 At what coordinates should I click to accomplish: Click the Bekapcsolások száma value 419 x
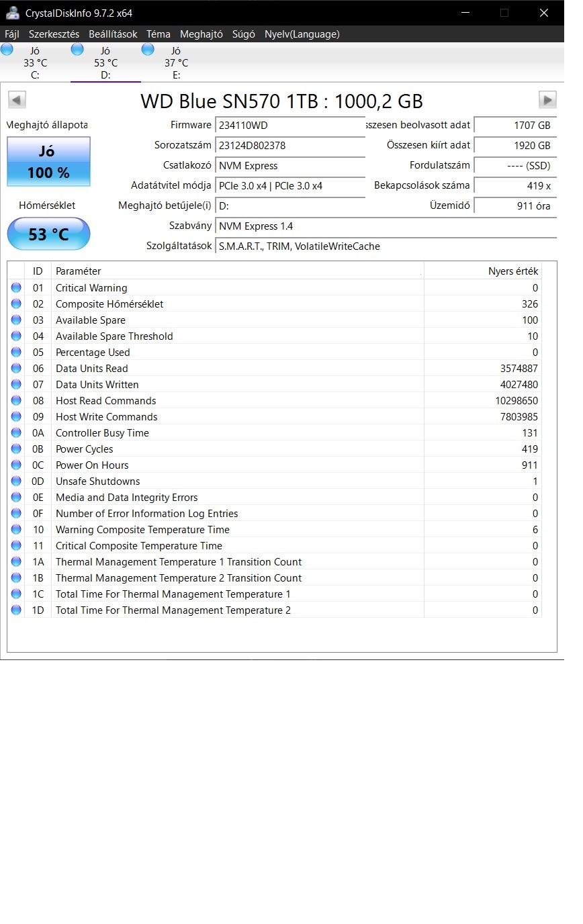[x=515, y=185]
